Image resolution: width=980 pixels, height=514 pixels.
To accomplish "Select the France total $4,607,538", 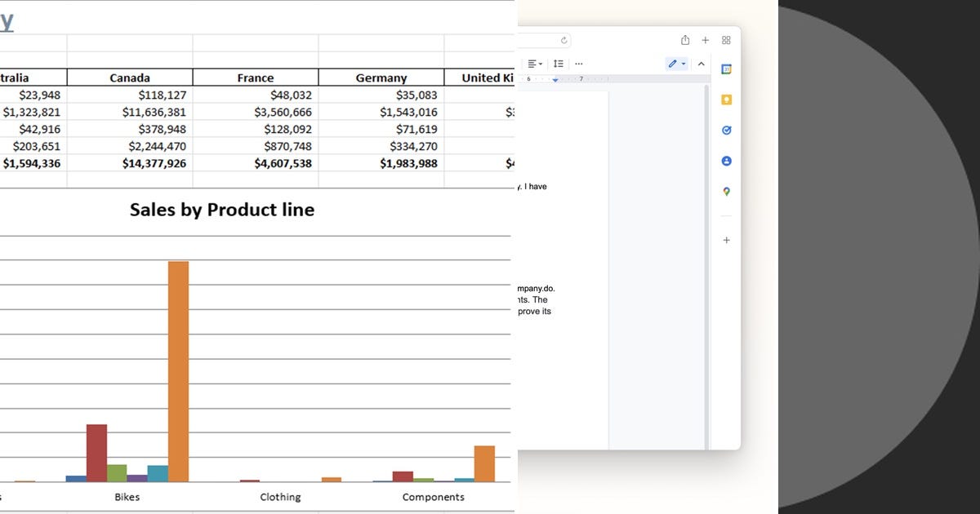I will (x=256, y=163).
